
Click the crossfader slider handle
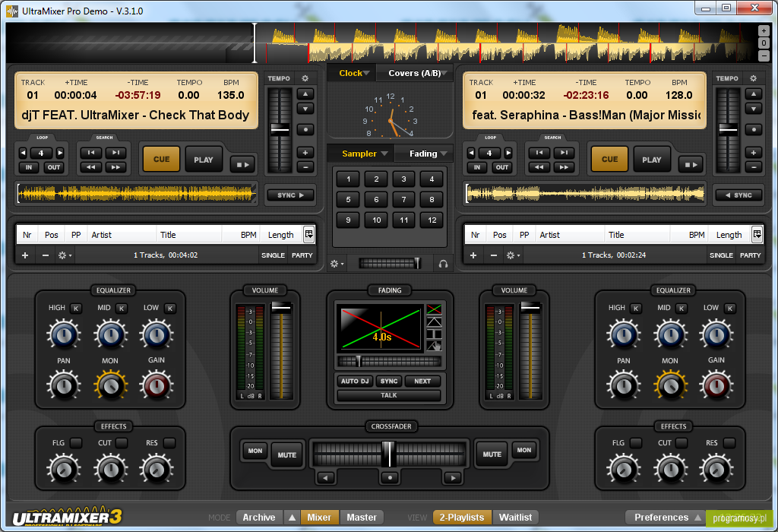tap(389, 453)
